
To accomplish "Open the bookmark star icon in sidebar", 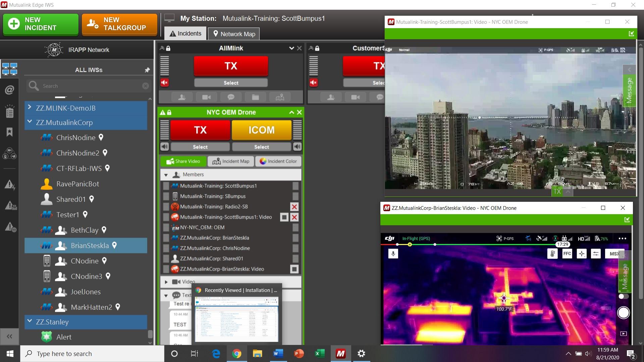I will click(10, 132).
